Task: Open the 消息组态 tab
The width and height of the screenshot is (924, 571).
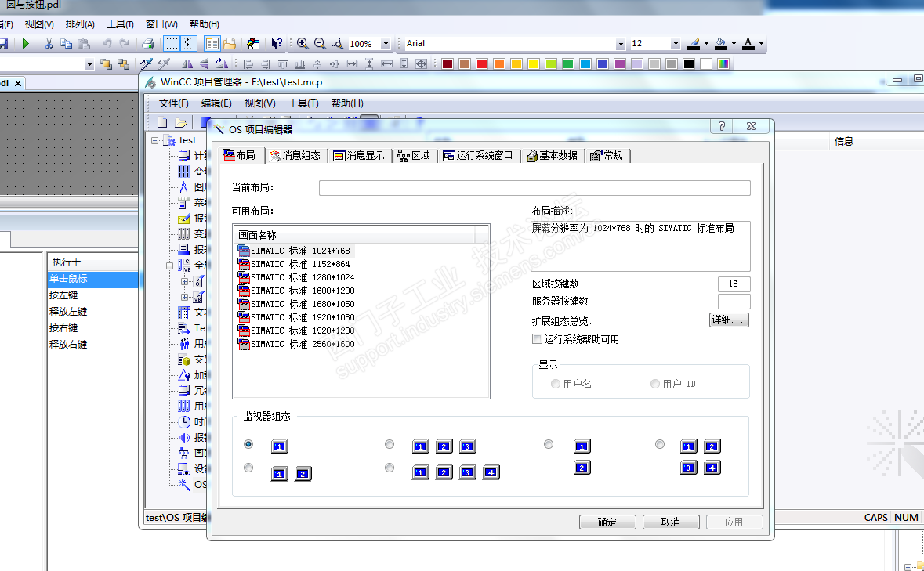Action: pos(295,155)
